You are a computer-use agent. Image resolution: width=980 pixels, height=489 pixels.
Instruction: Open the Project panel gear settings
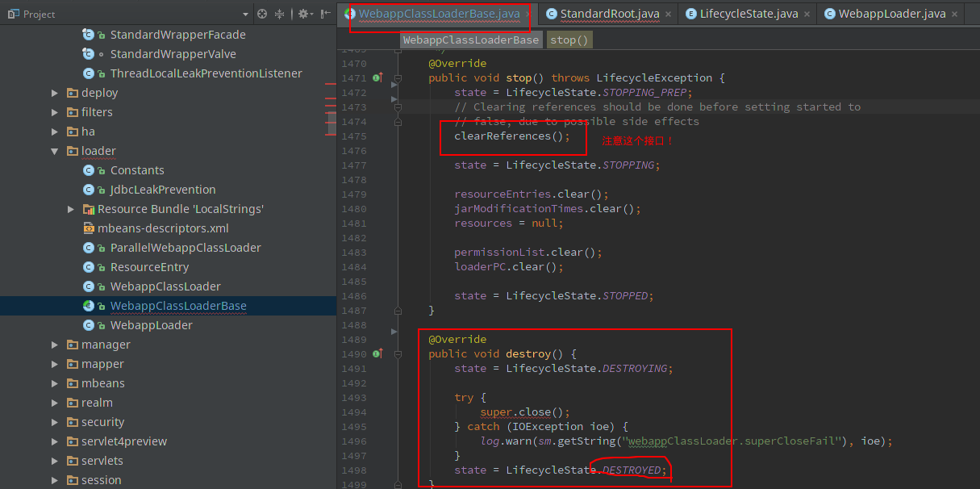(x=304, y=14)
